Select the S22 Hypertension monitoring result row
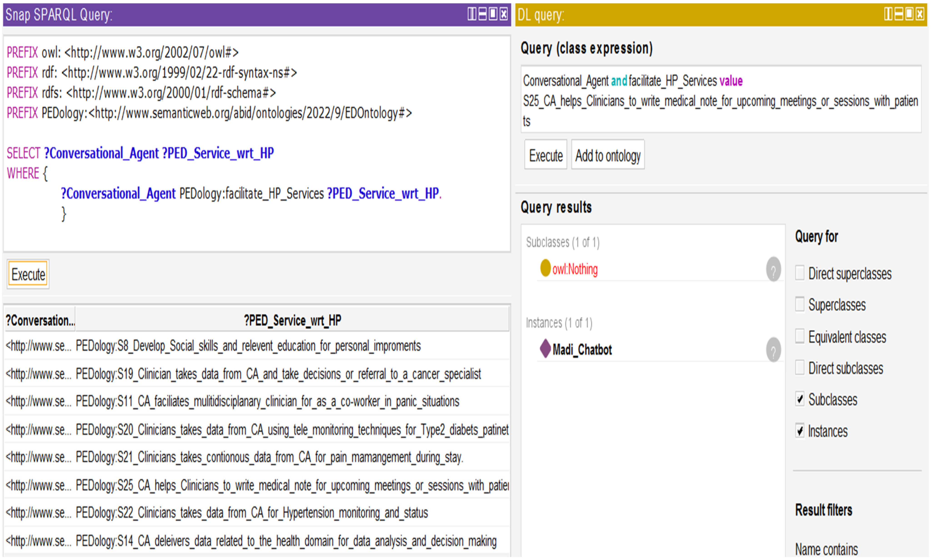 (251, 513)
